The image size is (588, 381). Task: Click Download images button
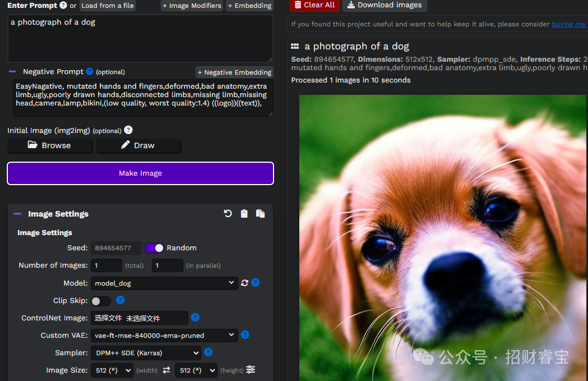coord(385,5)
